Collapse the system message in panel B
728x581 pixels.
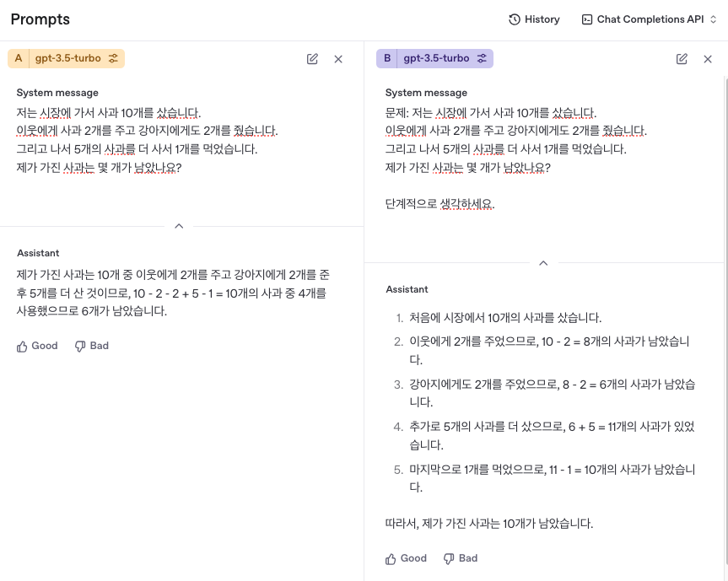tap(543, 262)
